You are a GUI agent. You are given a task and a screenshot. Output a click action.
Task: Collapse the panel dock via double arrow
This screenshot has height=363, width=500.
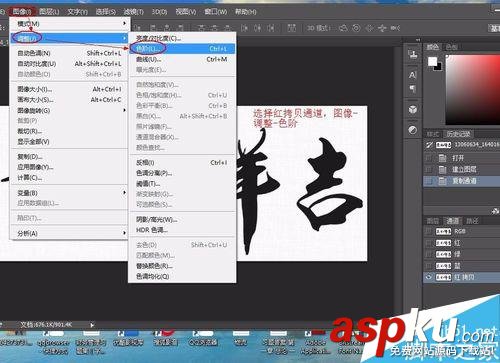click(418, 40)
